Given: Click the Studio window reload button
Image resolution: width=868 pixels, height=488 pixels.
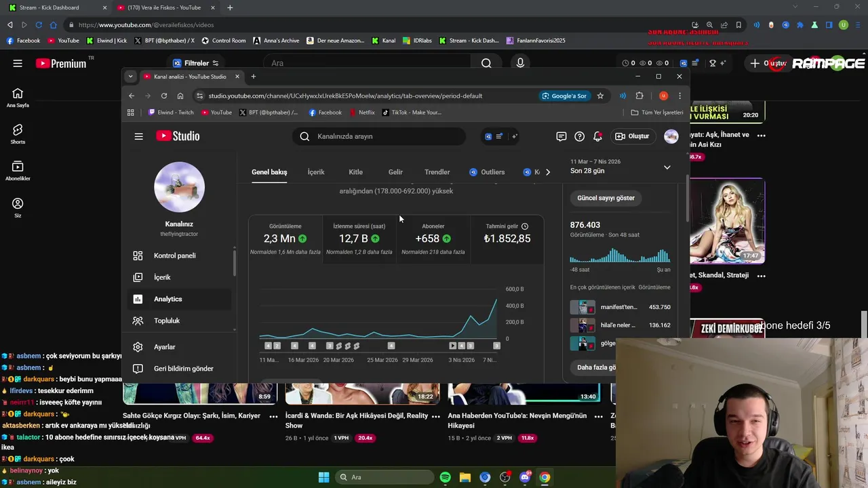Looking at the screenshot, I should click(x=163, y=96).
